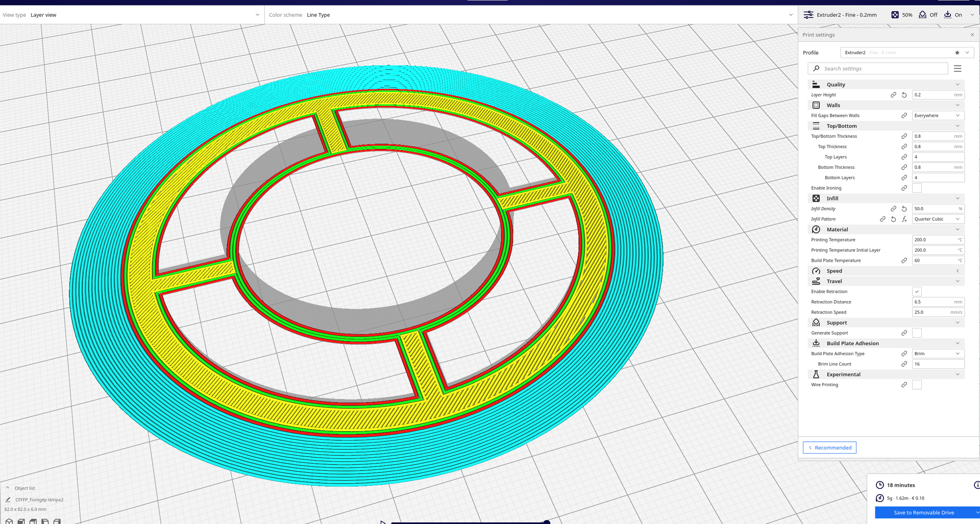
Task: Click the fx formula icon for Infill Pattern
Action: pos(904,219)
